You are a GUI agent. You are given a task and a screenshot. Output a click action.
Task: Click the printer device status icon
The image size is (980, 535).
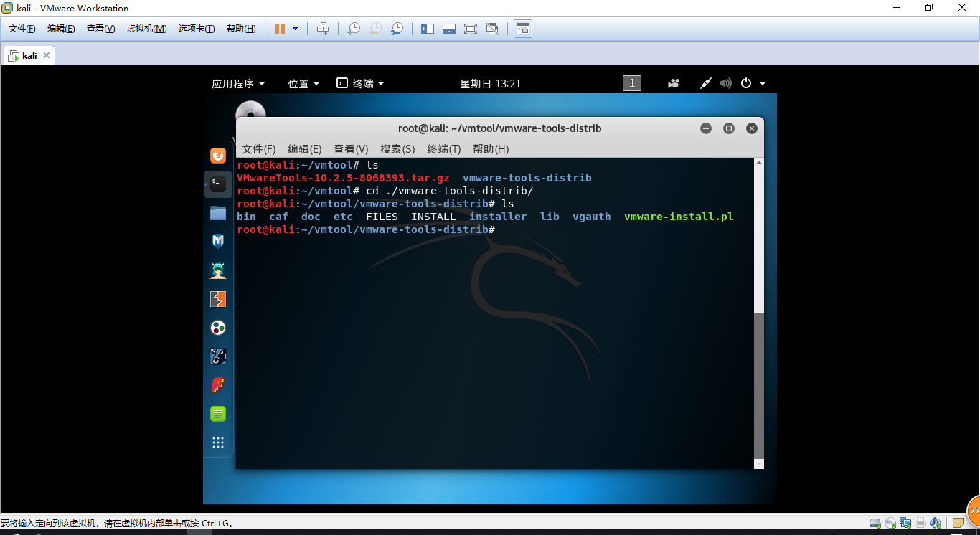(x=920, y=524)
